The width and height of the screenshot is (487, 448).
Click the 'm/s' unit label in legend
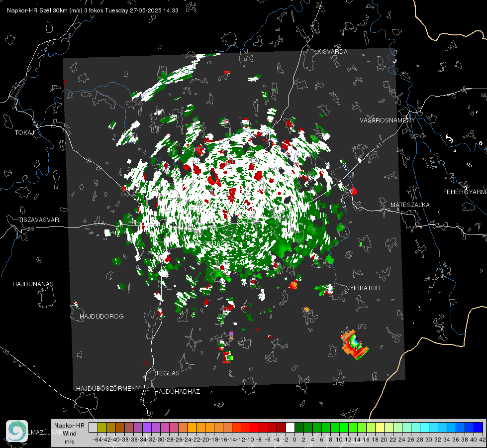tap(69, 441)
